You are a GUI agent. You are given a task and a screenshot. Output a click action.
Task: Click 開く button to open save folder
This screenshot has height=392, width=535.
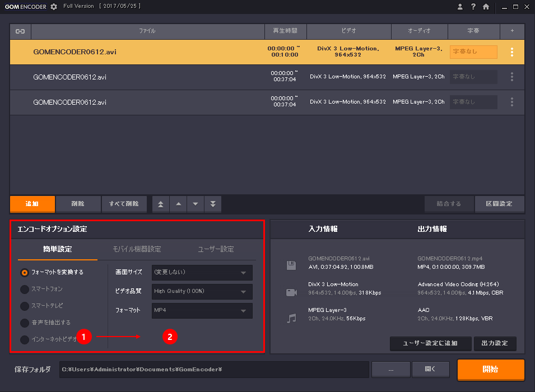tap(430, 370)
